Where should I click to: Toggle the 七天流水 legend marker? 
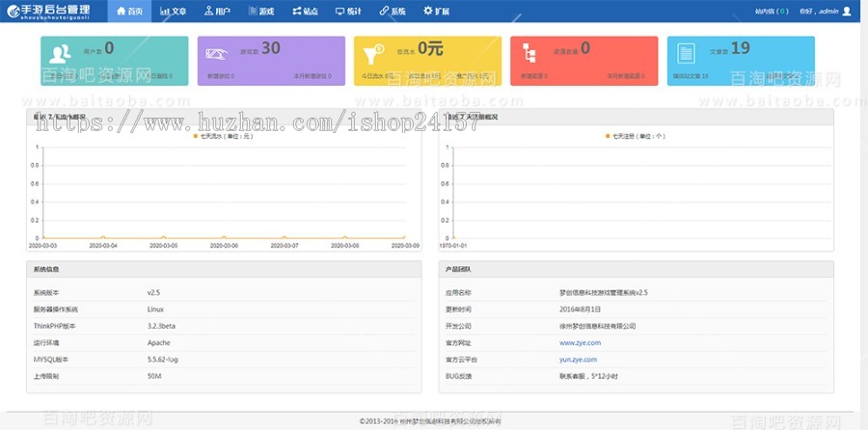coord(196,136)
